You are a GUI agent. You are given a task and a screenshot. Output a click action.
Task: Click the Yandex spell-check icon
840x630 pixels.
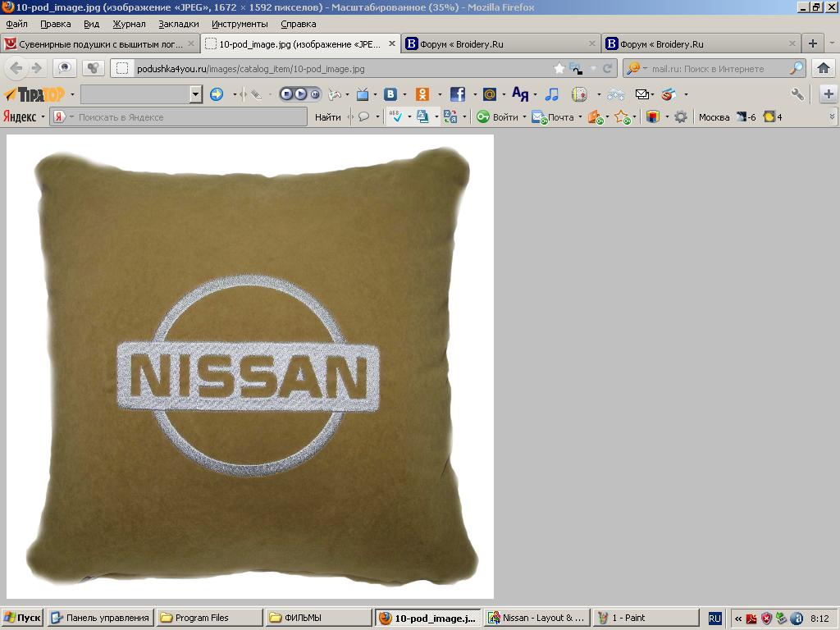tap(395, 116)
